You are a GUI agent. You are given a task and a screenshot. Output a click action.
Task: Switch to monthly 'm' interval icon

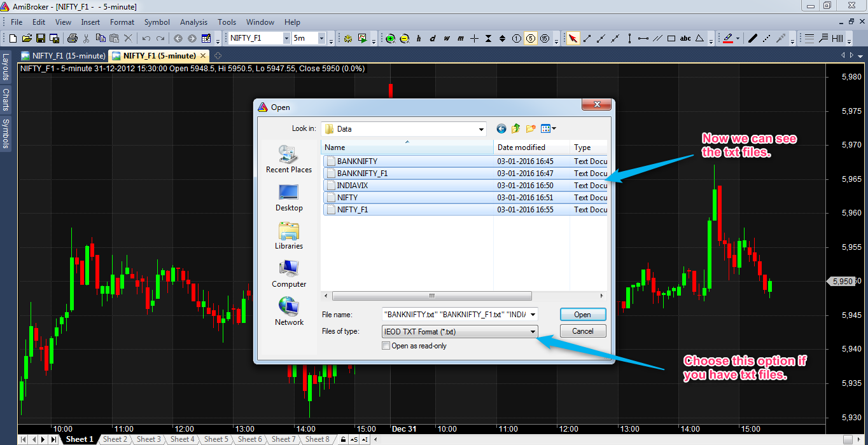(461, 38)
